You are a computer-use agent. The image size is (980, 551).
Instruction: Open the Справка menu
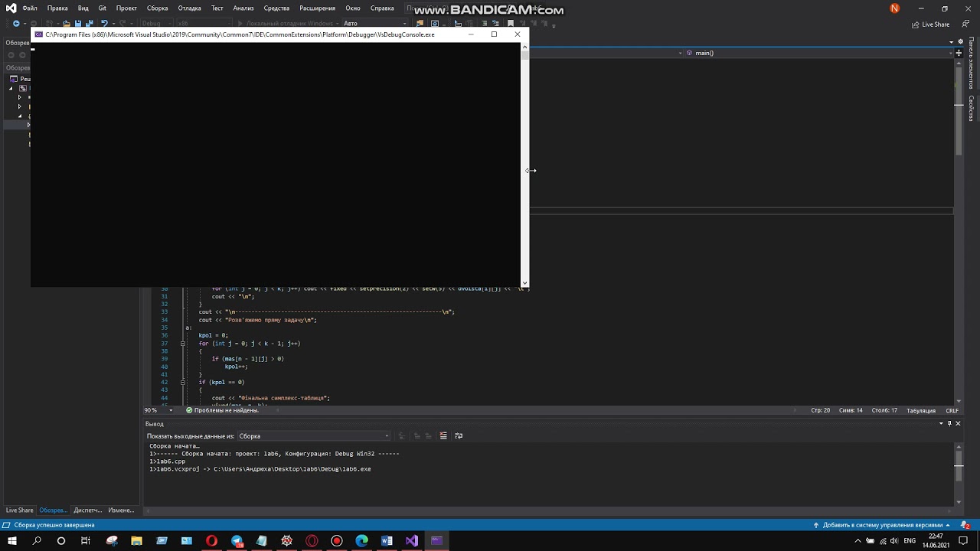point(382,8)
